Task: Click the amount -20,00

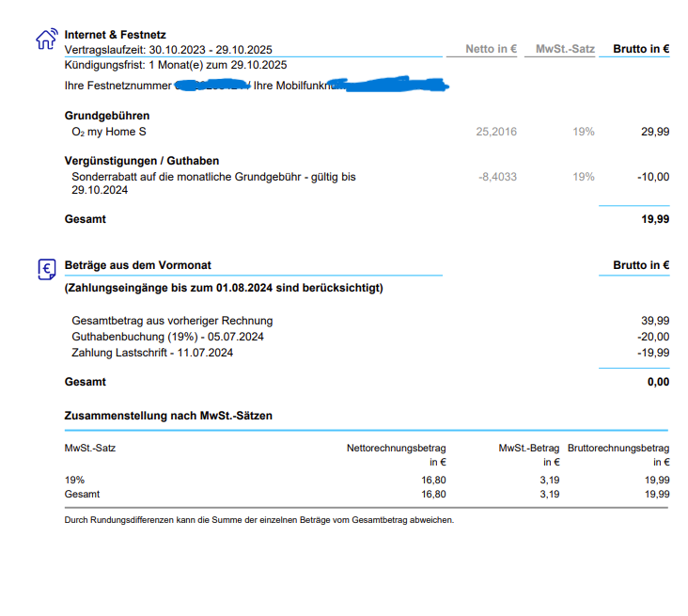Action: (x=653, y=337)
